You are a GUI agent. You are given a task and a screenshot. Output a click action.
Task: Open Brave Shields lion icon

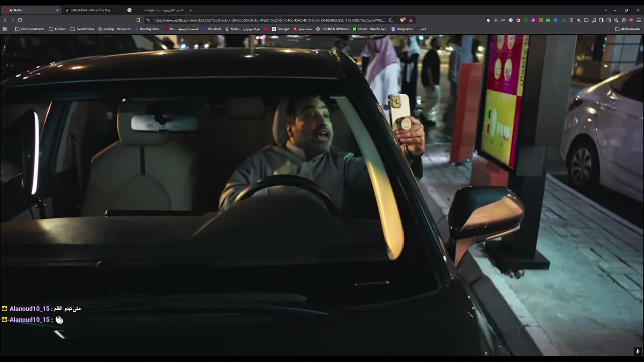pos(403,20)
